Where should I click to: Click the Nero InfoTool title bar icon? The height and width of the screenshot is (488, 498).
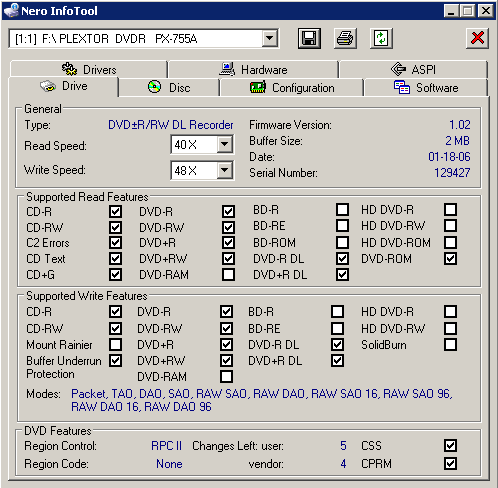coord(11,10)
